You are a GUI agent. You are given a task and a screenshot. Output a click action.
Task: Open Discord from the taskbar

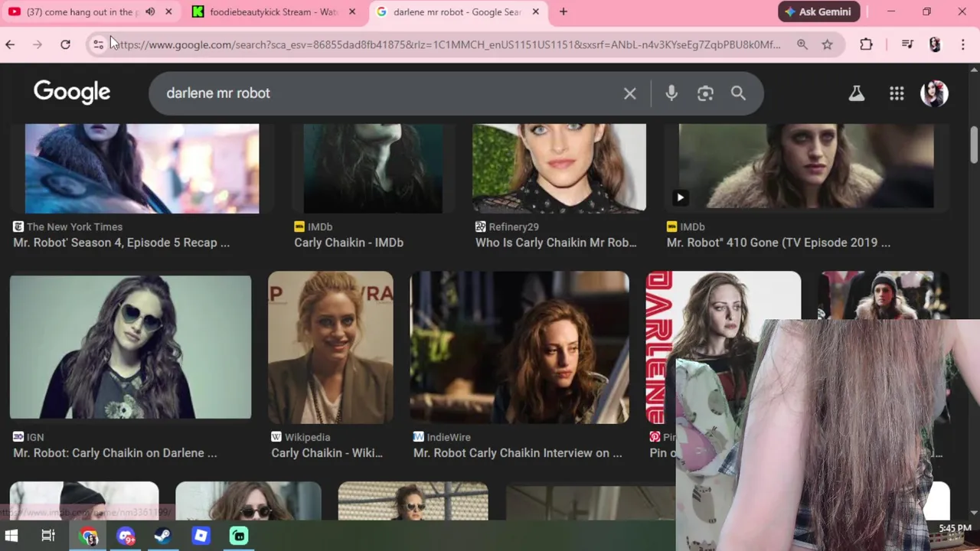tap(126, 536)
